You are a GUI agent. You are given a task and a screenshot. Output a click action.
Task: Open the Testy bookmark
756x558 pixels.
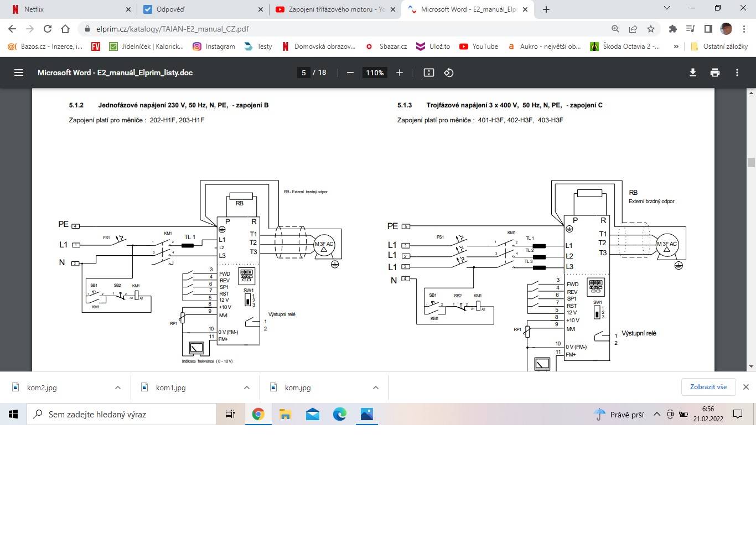tap(258, 46)
